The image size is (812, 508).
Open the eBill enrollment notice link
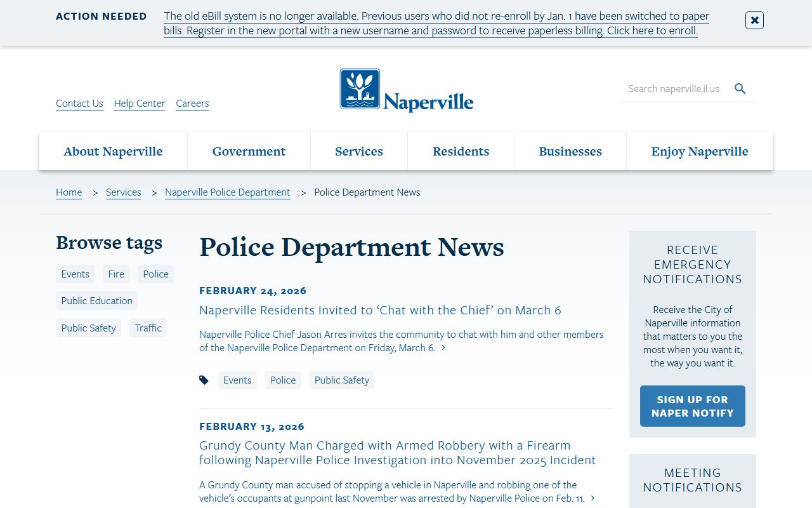pos(436,23)
